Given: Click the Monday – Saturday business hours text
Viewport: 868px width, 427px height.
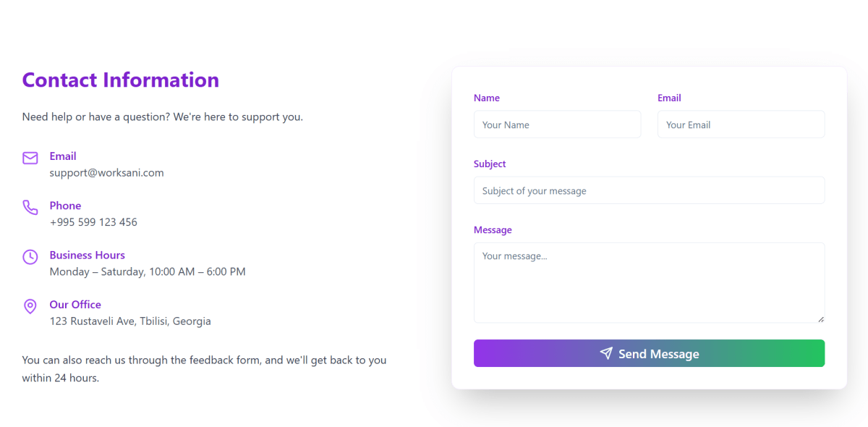Looking at the screenshot, I should 148,272.
